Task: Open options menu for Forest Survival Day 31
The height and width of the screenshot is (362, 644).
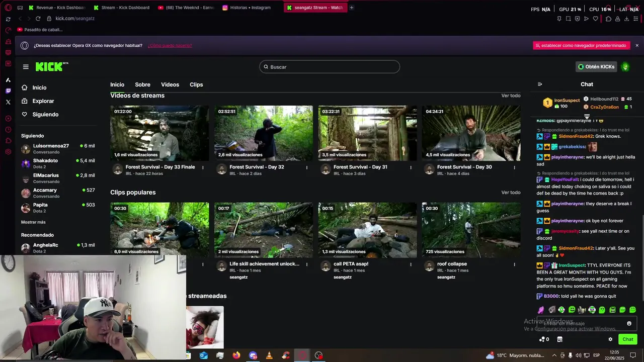Action: [x=411, y=167]
